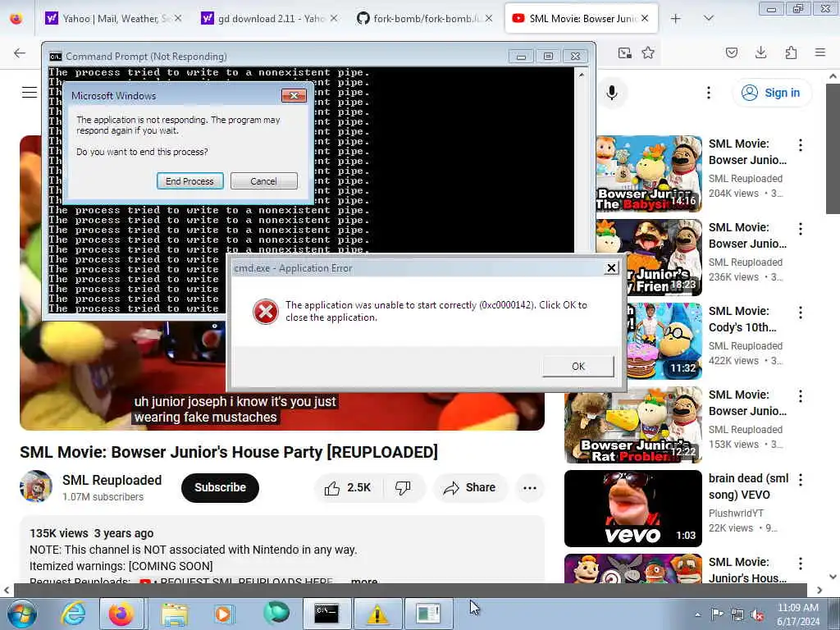Click the YouTube voice search microphone
840x630 pixels.
coord(612,93)
